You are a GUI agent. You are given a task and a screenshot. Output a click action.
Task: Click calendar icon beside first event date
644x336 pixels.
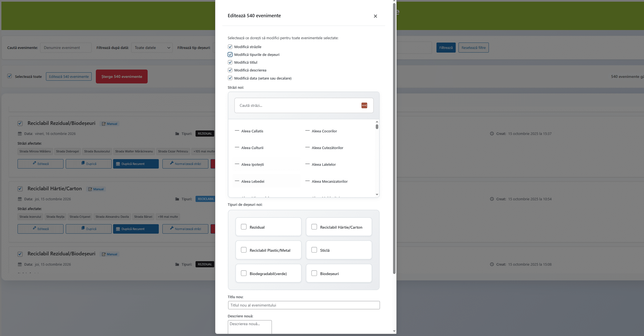20,134
